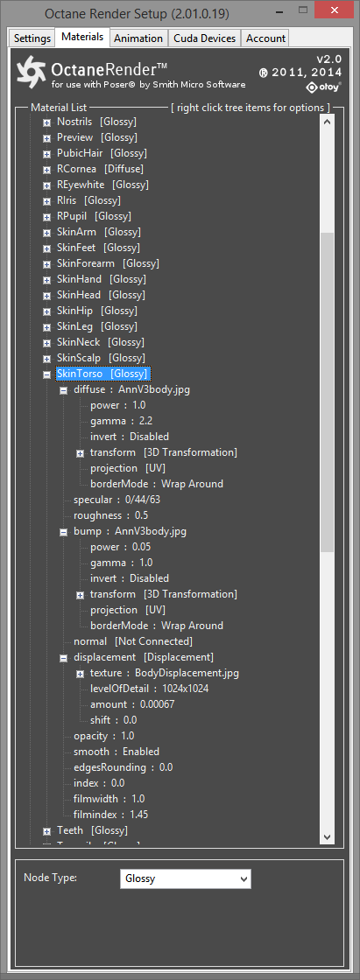Expand the SkinArm material node
360x980 pixels.
point(47,233)
